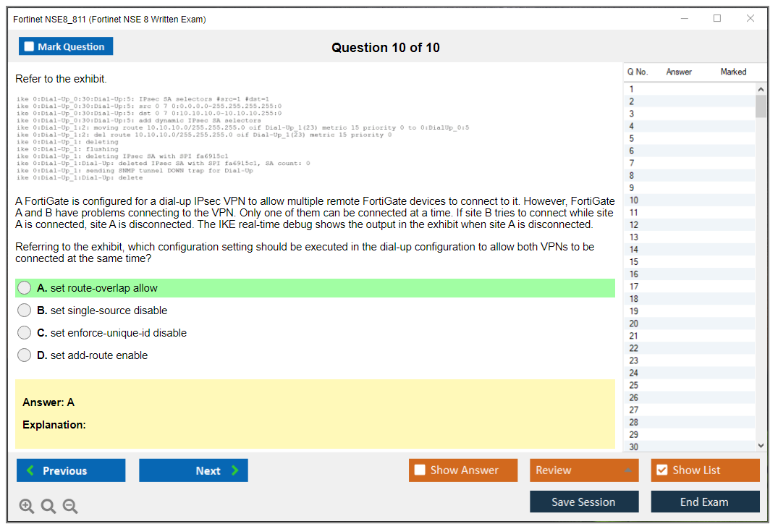Select answer A set route-overlap allow
Image resolution: width=778 pixels, height=532 pixels.
[x=25, y=288]
